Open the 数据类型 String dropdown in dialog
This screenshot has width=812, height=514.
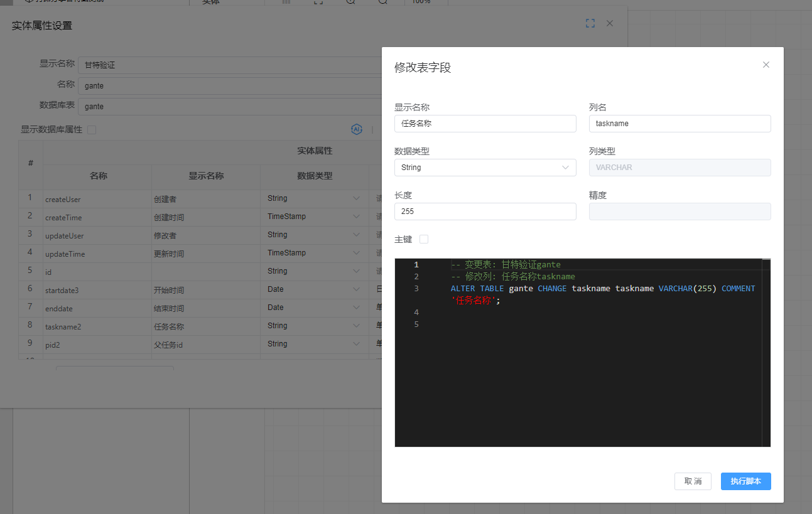click(x=485, y=168)
